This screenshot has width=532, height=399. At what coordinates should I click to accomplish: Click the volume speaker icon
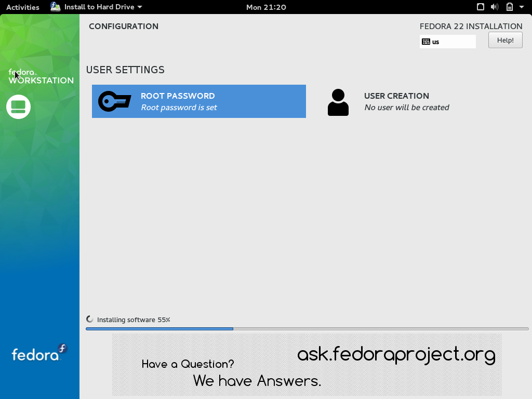495,7
